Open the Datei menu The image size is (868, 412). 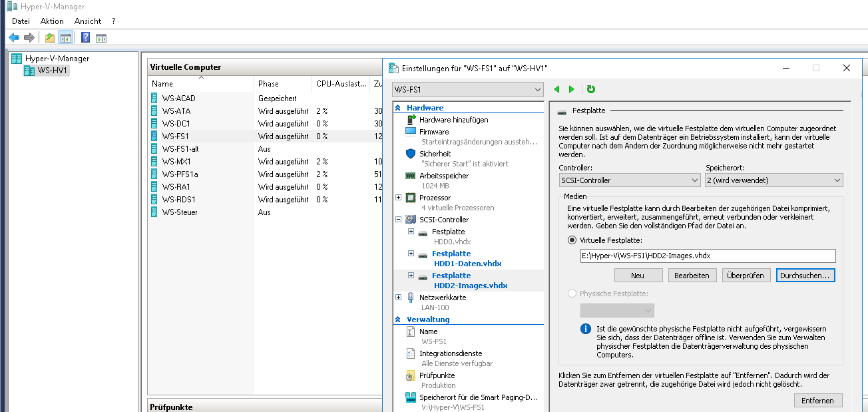(x=21, y=21)
